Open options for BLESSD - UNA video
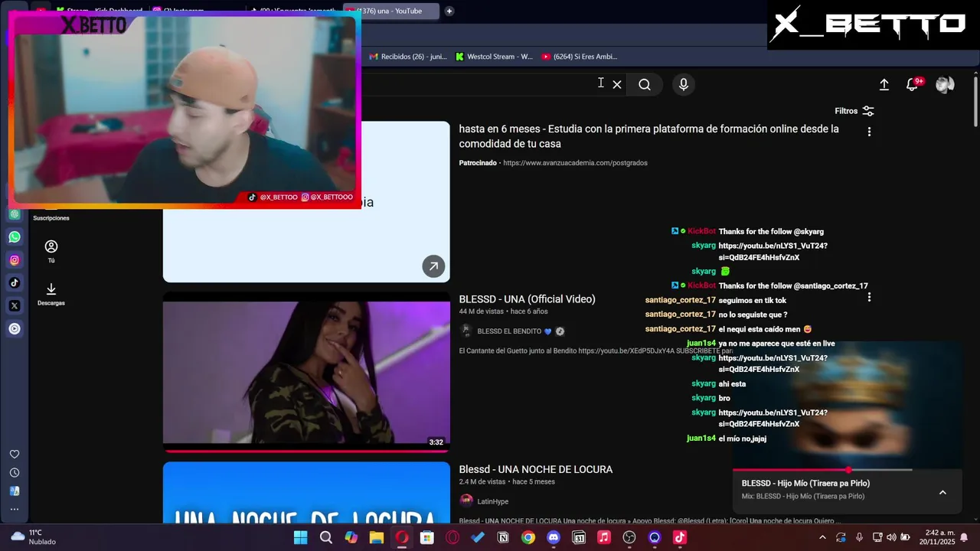The image size is (980, 551). pos(869,297)
